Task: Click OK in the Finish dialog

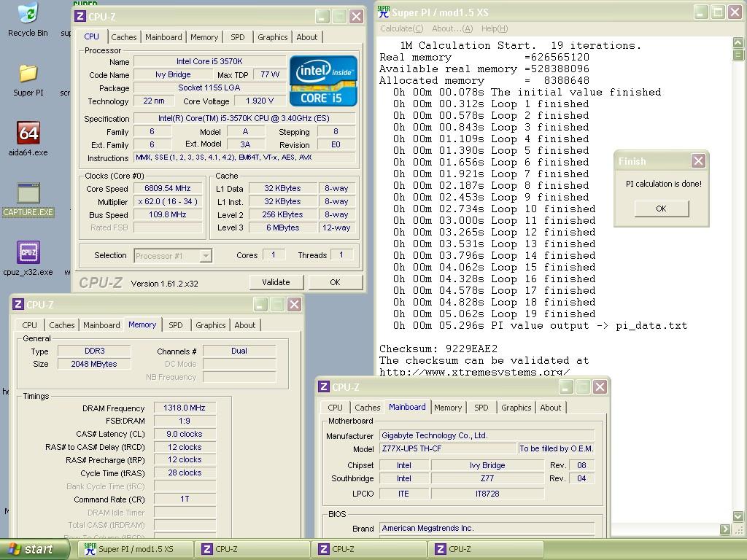Action: tap(661, 209)
